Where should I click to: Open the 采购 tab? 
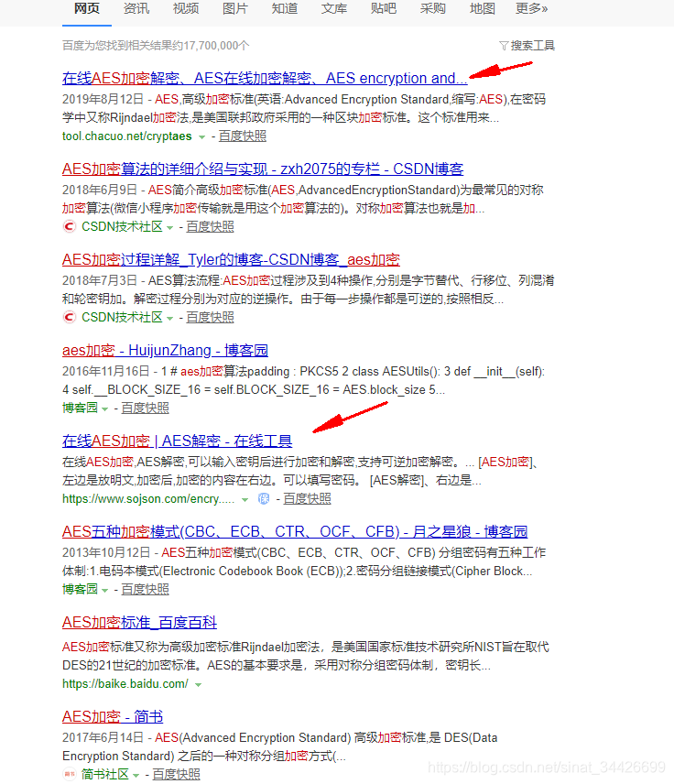click(433, 9)
